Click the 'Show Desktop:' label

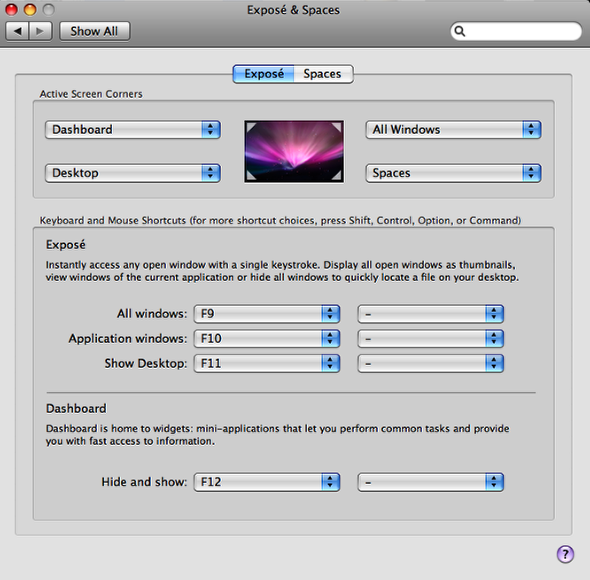click(146, 364)
